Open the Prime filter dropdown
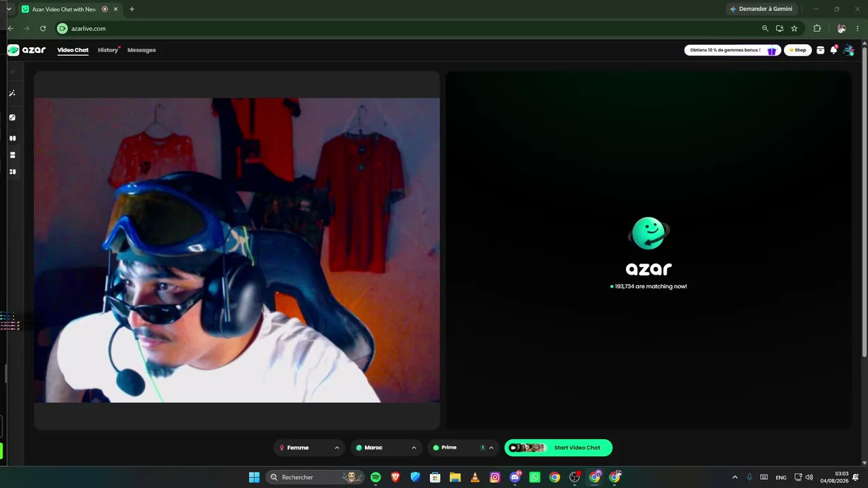 (x=463, y=448)
